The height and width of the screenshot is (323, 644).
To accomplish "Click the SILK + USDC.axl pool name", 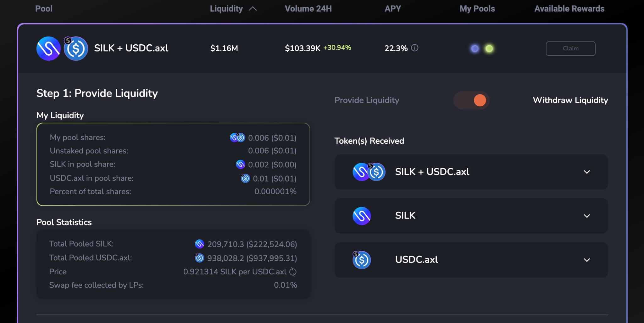I will (x=131, y=48).
